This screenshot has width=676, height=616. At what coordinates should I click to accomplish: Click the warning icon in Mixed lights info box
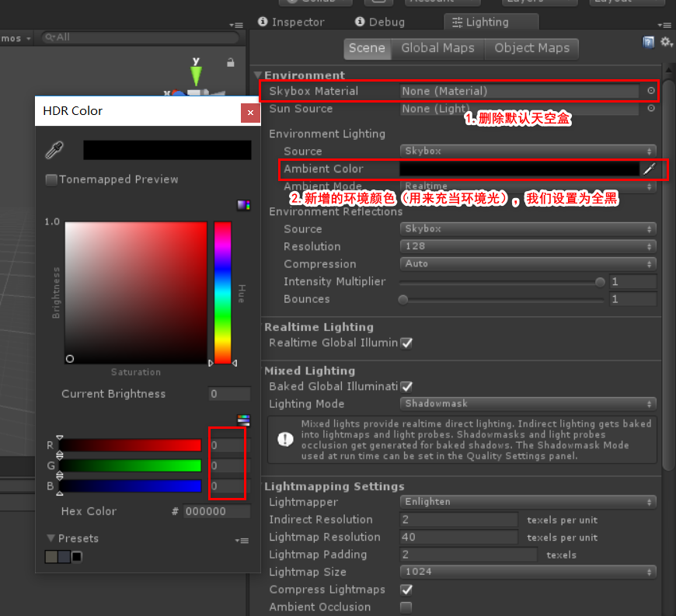click(285, 440)
